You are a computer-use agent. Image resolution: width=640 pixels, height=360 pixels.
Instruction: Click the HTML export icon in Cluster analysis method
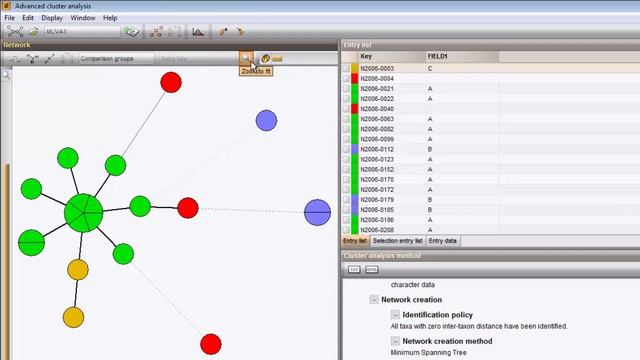(371, 270)
